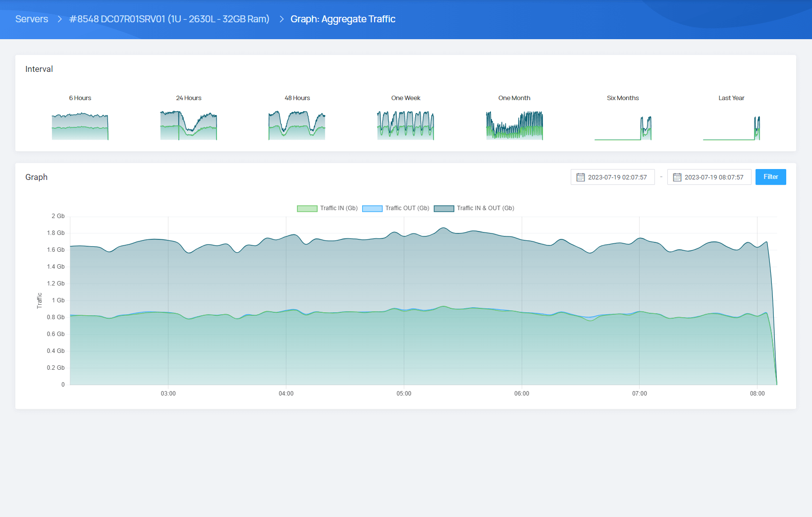Click the 1 Gb y-axis label
The width and height of the screenshot is (812, 517).
click(x=58, y=300)
